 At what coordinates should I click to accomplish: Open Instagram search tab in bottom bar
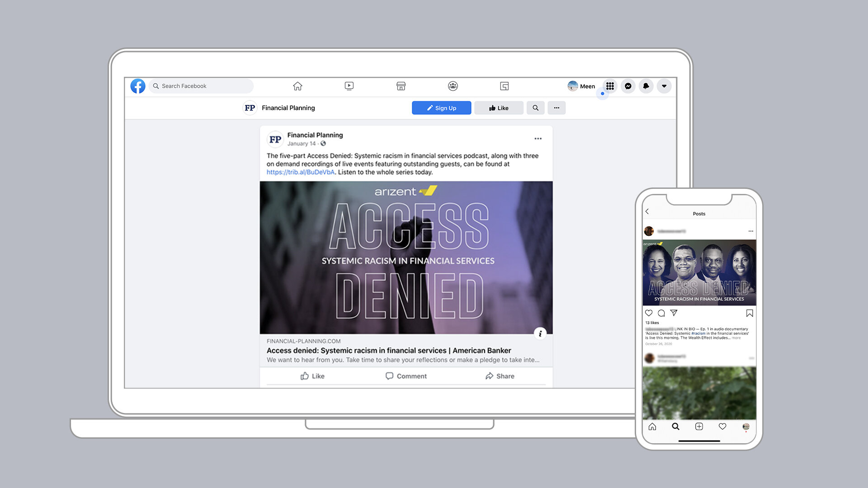click(675, 427)
